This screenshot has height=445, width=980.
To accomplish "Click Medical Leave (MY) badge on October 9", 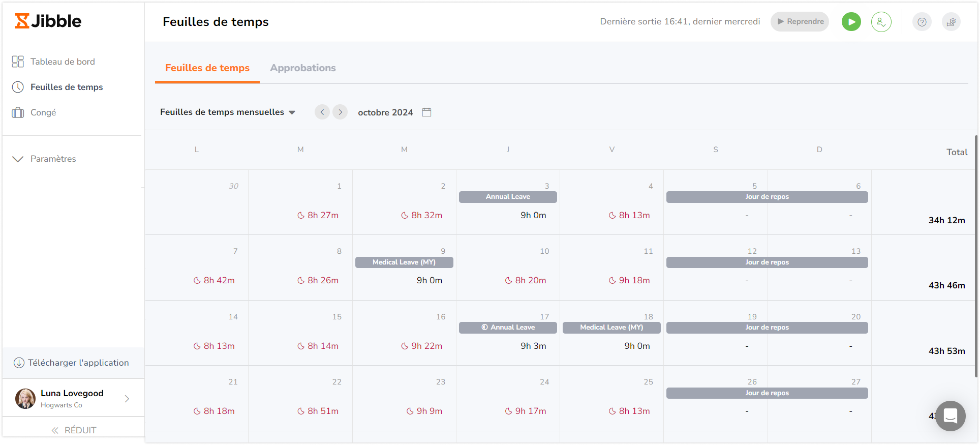I will click(404, 262).
